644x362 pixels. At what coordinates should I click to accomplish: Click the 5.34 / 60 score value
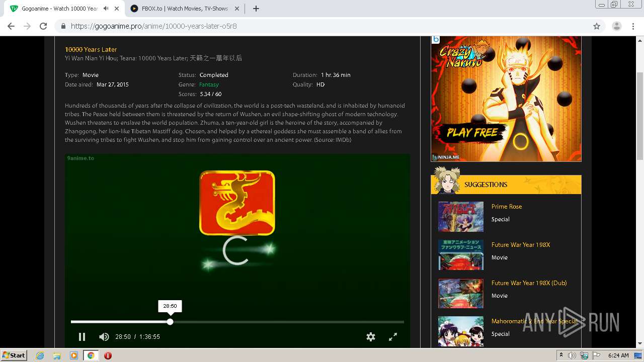(x=211, y=94)
